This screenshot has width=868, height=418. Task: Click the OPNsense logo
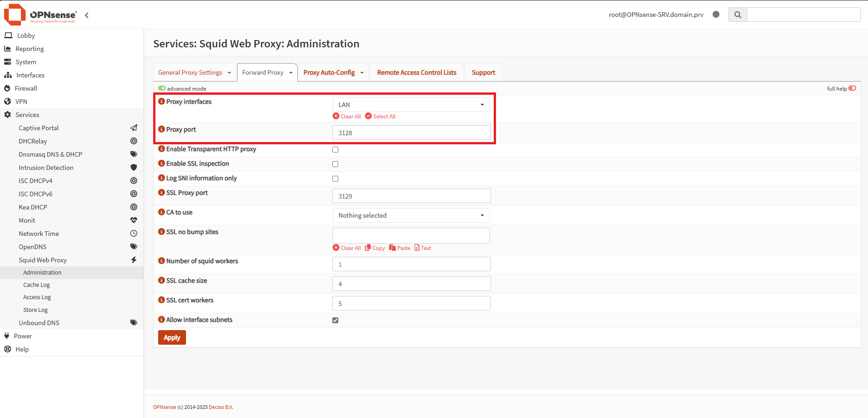click(x=40, y=15)
